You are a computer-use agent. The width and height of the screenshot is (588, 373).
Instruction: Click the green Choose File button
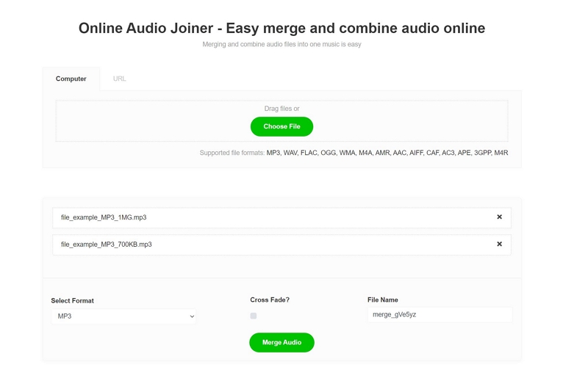[x=282, y=126]
